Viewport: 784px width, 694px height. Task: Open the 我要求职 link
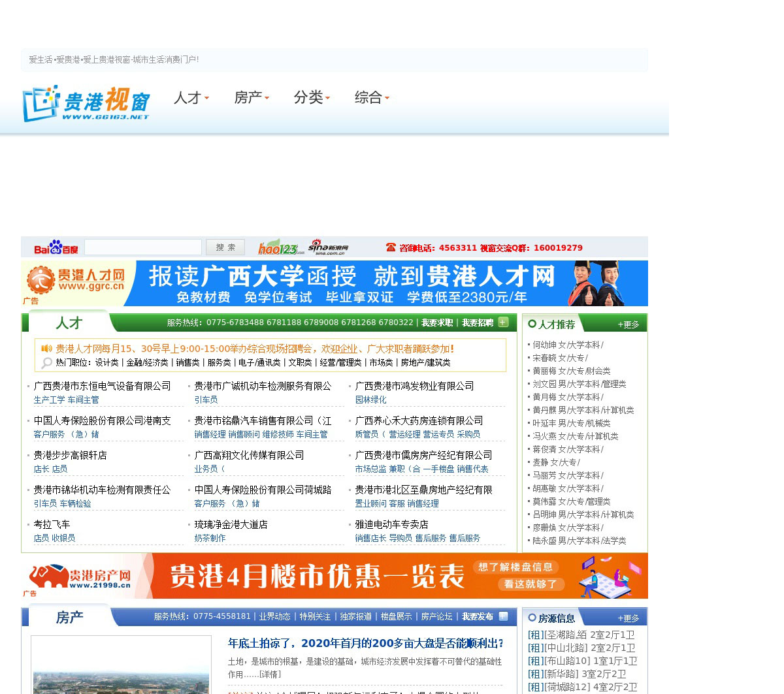tap(437, 323)
